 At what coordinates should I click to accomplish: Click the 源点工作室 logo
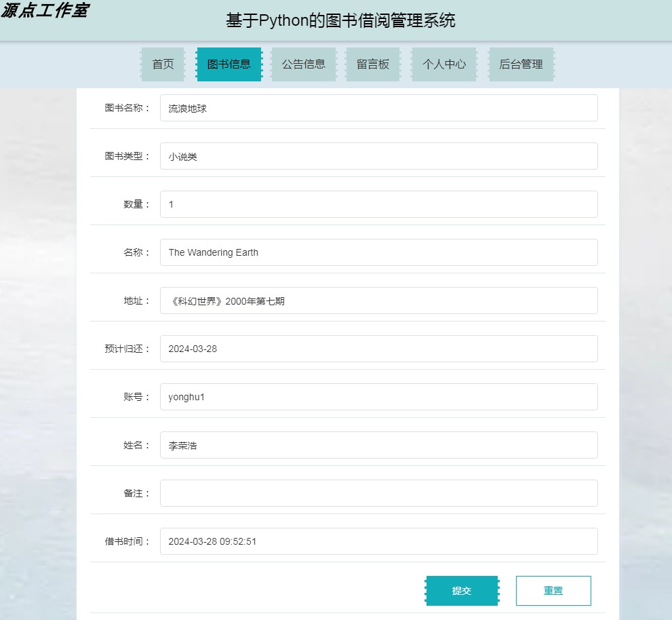pos(46,12)
